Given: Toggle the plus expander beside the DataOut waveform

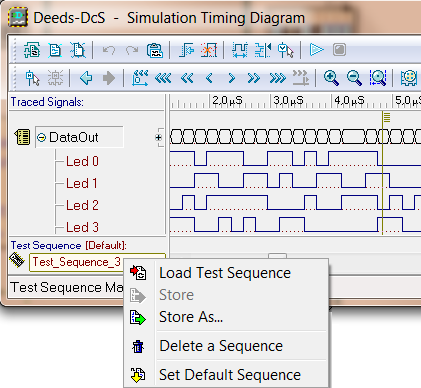Looking at the screenshot, I should (159, 137).
